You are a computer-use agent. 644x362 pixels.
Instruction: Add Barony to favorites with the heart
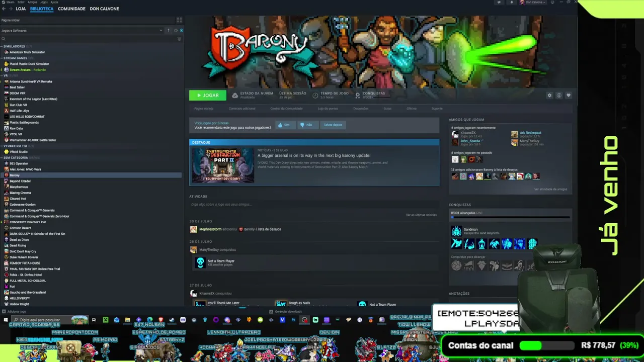point(569,96)
